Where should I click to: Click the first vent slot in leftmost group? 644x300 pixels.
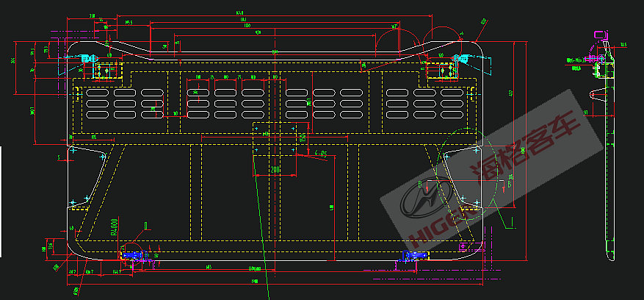click(x=98, y=93)
